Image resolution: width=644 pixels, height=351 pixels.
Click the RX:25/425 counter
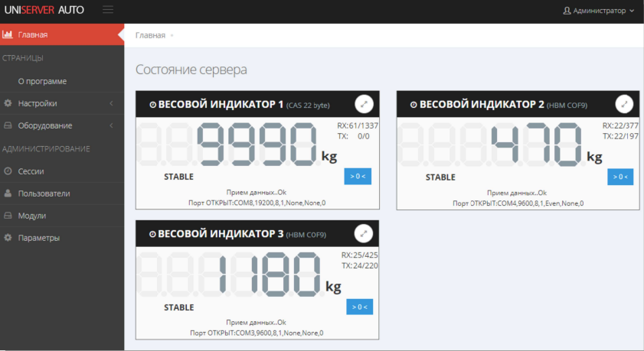(359, 255)
